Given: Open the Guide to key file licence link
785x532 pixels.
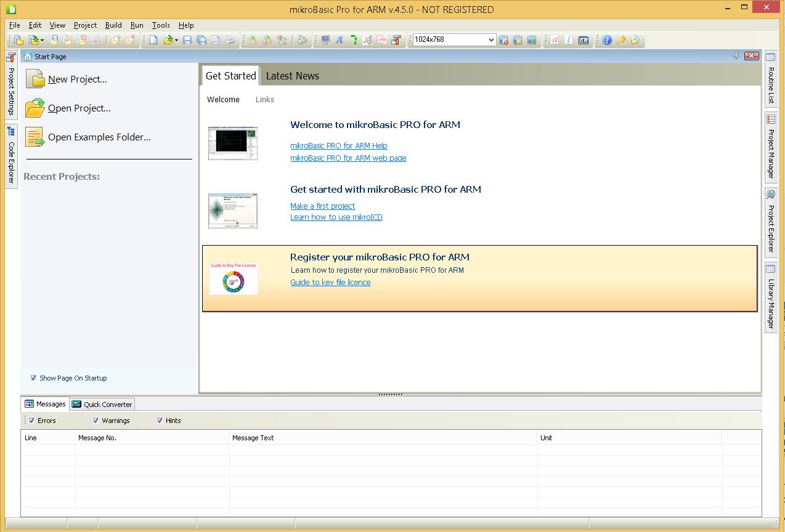Looking at the screenshot, I should [330, 283].
